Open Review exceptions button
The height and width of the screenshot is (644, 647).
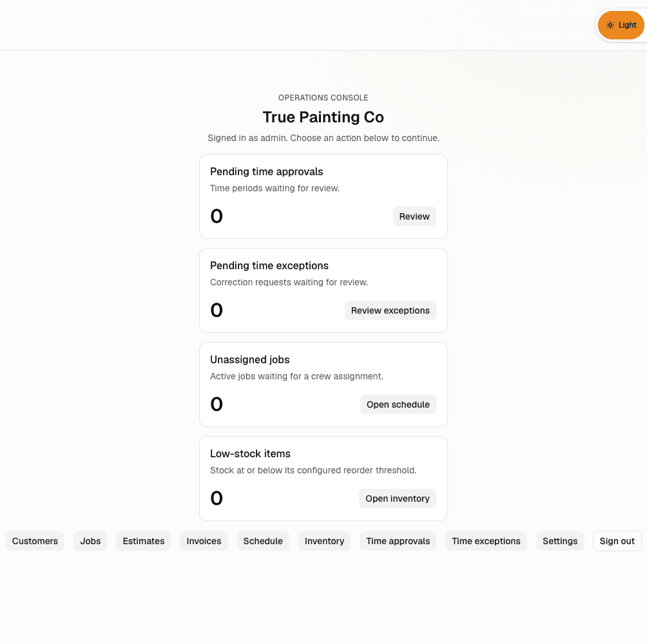(x=390, y=310)
